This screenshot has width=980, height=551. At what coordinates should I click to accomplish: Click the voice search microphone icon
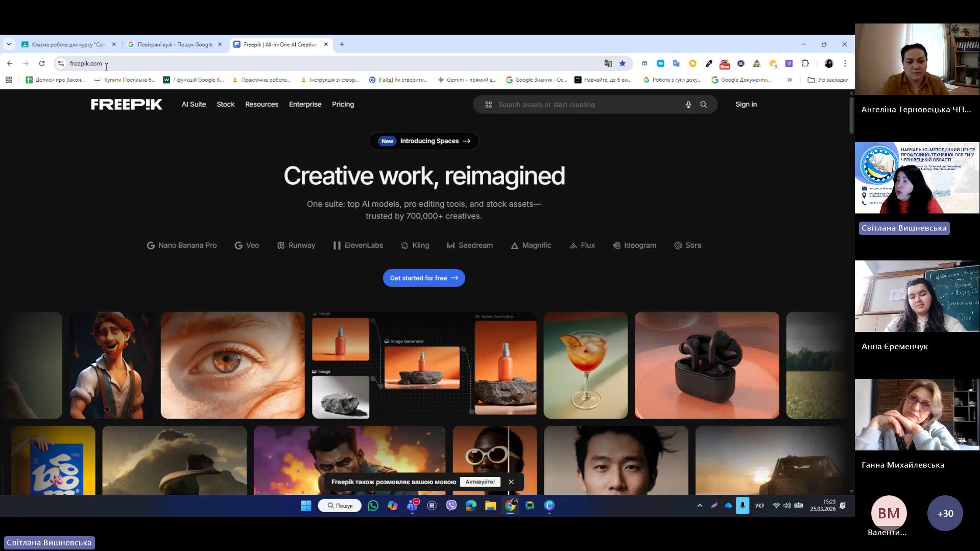coord(688,105)
